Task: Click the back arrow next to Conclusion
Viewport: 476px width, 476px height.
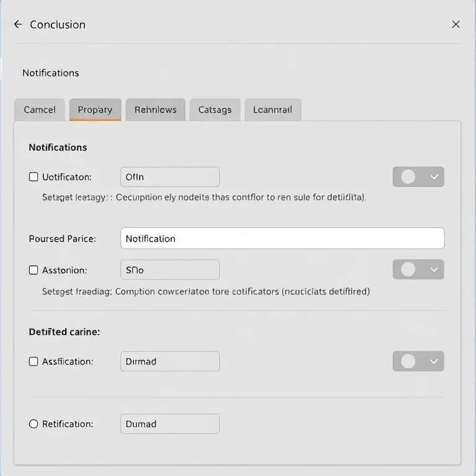Action: coord(17,24)
